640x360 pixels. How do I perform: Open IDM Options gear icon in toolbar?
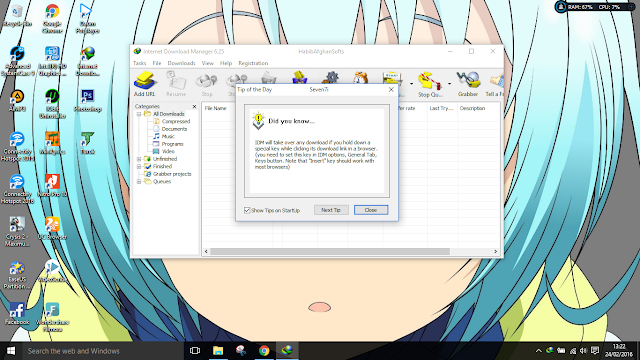click(331, 77)
